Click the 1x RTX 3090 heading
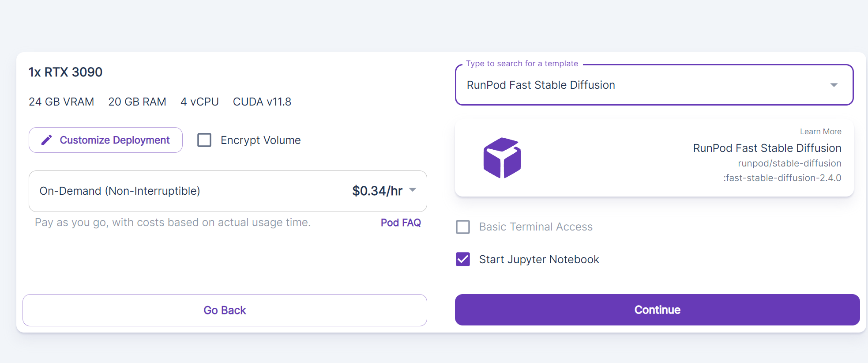 [x=65, y=72]
